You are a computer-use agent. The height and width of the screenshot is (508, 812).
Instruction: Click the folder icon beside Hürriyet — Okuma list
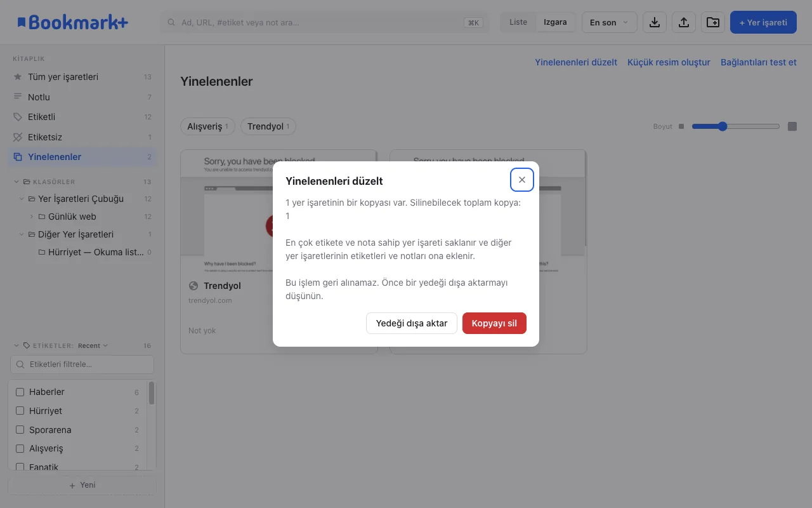coord(42,252)
